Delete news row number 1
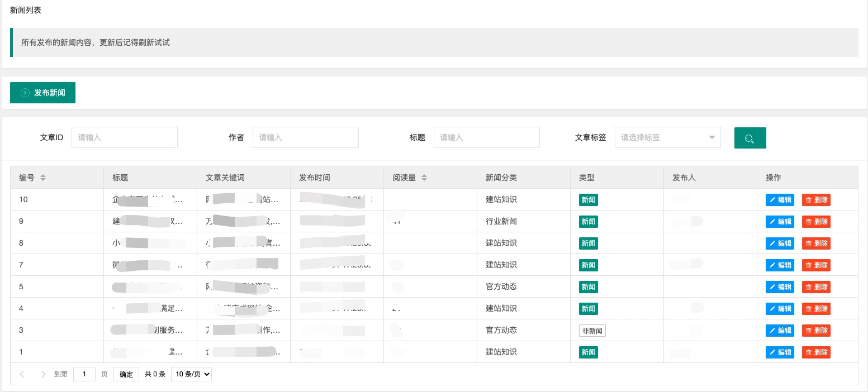The image size is (868, 392). [x=816, y=352]
